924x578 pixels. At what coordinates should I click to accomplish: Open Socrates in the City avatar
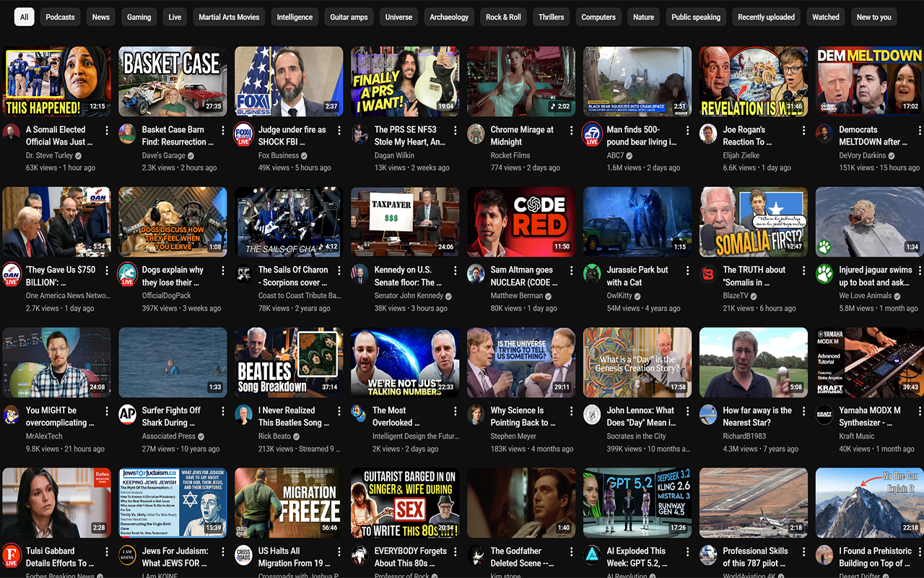tap(592, 414)
